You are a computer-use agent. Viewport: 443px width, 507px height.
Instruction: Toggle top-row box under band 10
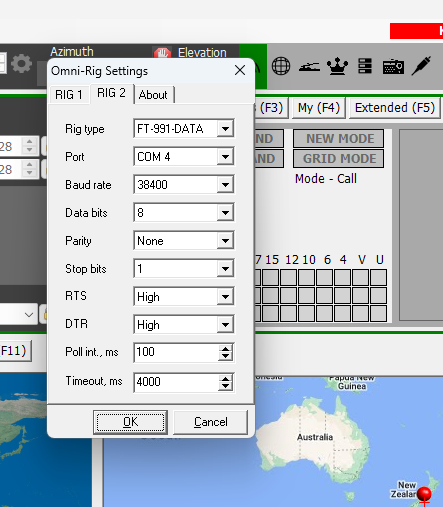click(x=306, y=277)
